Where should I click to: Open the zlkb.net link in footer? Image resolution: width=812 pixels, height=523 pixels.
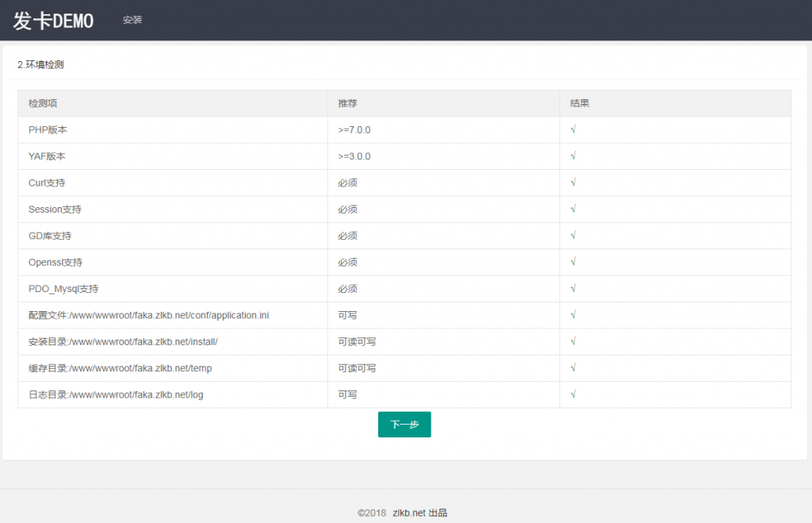coord(409,513)
